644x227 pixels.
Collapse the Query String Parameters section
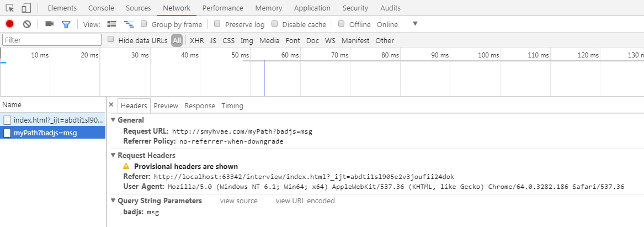coord(114,200)
